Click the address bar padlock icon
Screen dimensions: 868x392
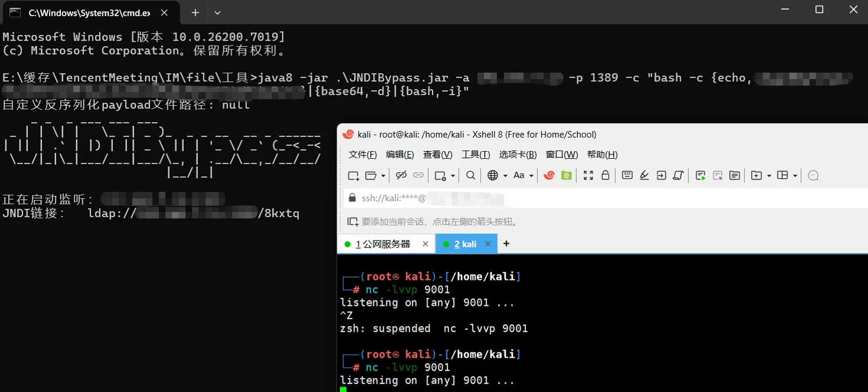point(353,198)
